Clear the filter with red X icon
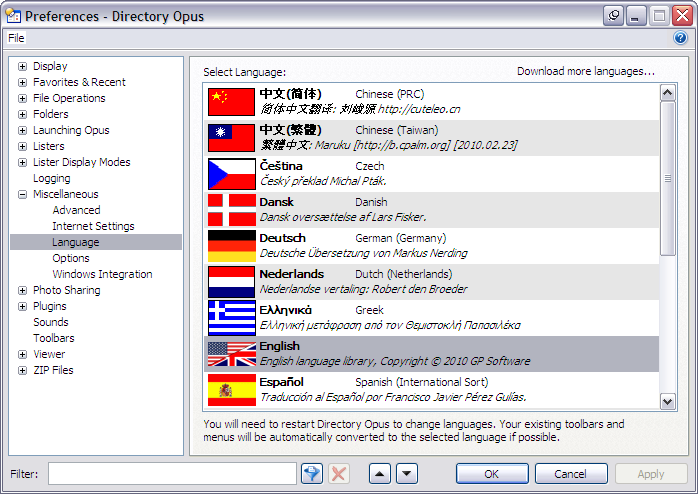Screen dimensions: 698x494 [x=339, y=474]
